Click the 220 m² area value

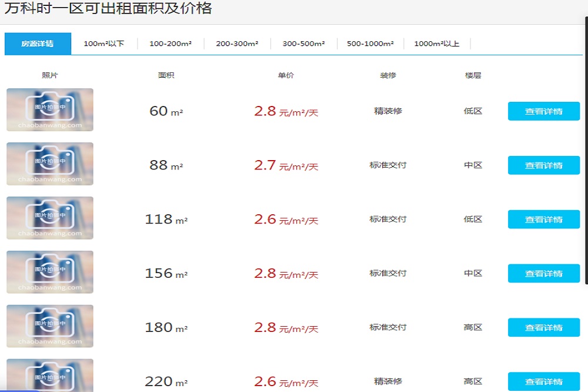tap(166, 381)
